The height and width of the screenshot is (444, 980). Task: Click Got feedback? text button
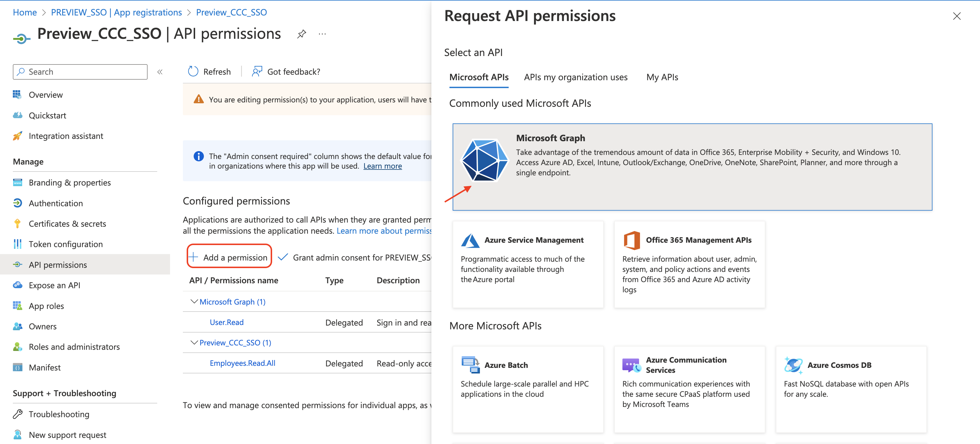click(x=294, y=72)
